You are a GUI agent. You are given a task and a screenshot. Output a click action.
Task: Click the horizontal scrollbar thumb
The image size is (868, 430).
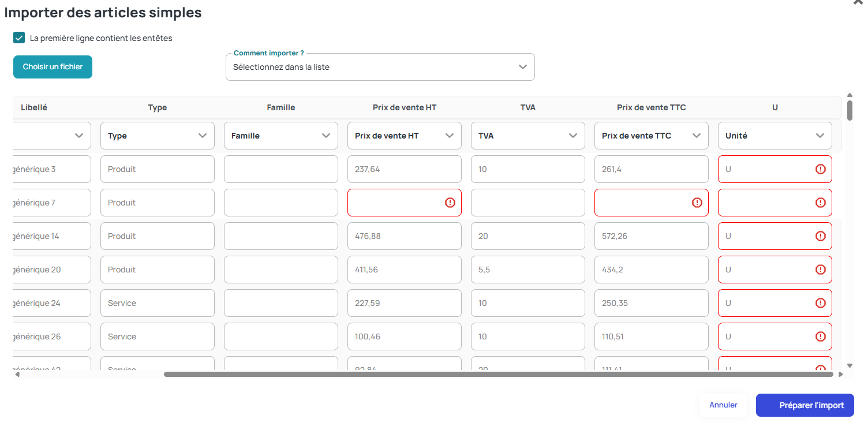click(x=499, y=375)
